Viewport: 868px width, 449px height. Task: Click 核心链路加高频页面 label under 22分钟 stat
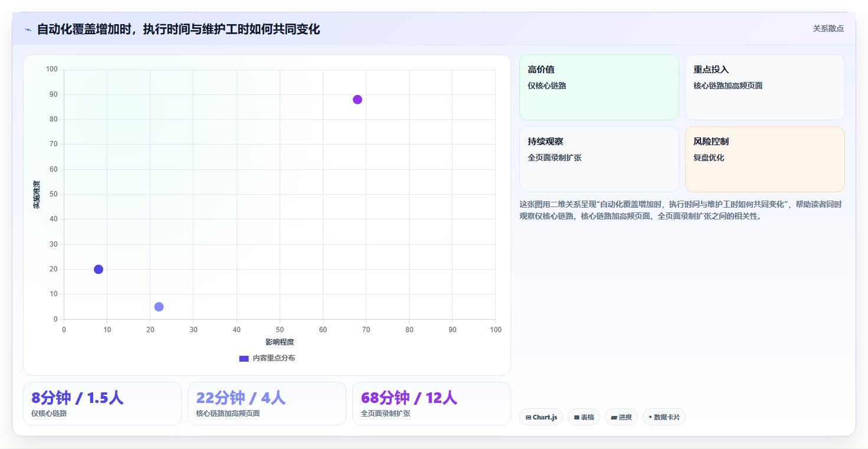[x=228, y=414]
